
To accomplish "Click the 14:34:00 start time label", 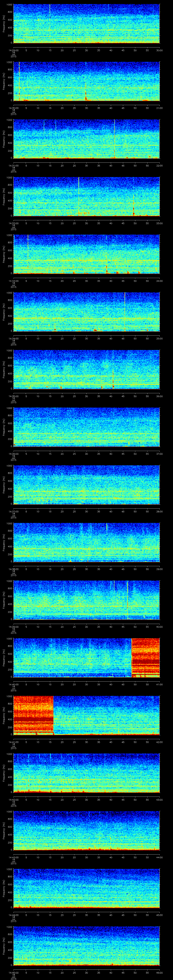I will pyautogui.click(x=13, y=339).
